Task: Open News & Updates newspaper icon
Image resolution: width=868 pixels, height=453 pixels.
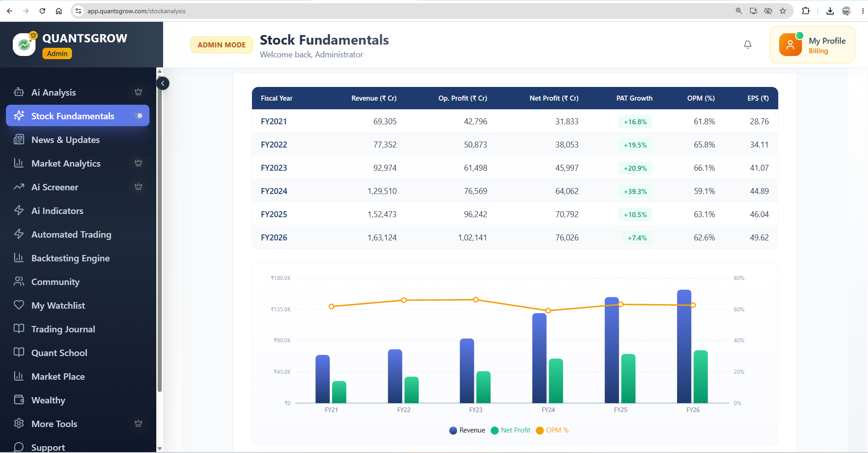Action: click(19, 139)
